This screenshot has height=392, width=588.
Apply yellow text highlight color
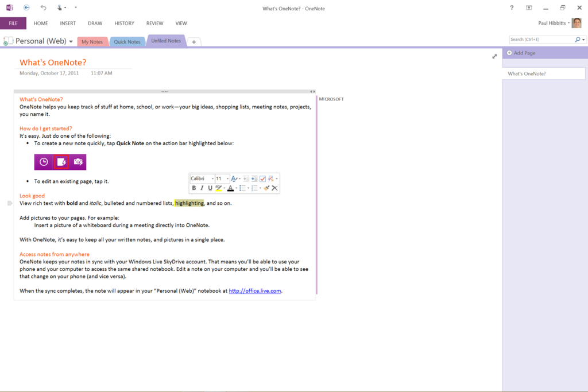pyautogui.click(x=219, y=188)
